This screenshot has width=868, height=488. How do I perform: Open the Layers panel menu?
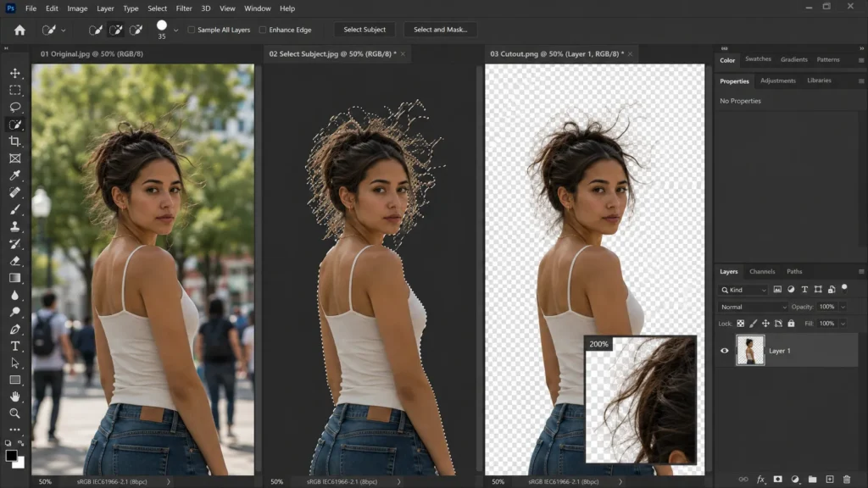click(861, 272)
